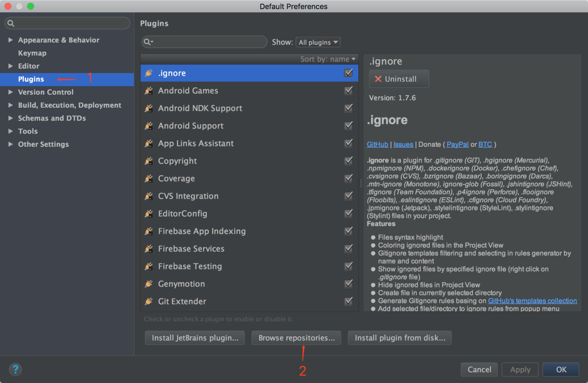Viewport: 588px width, 383px height.
Task: Click the Git Extender plugin icon
Action: [149, 301]
